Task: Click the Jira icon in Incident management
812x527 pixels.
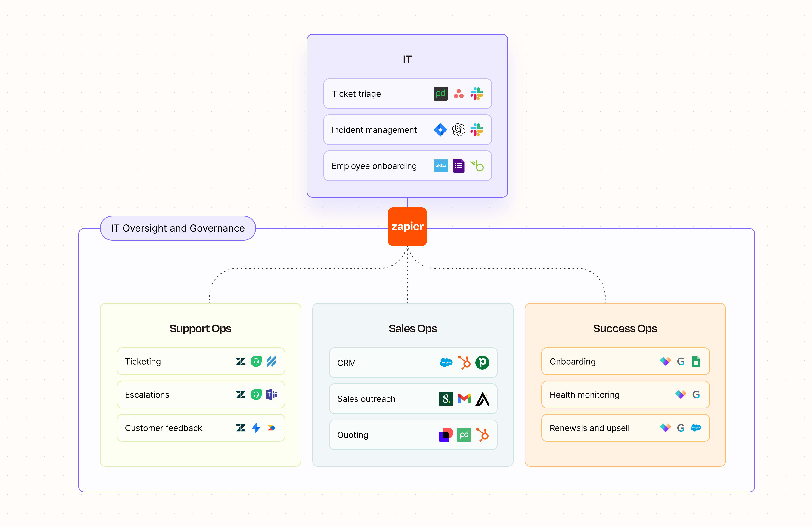Action: coord(440,130)
